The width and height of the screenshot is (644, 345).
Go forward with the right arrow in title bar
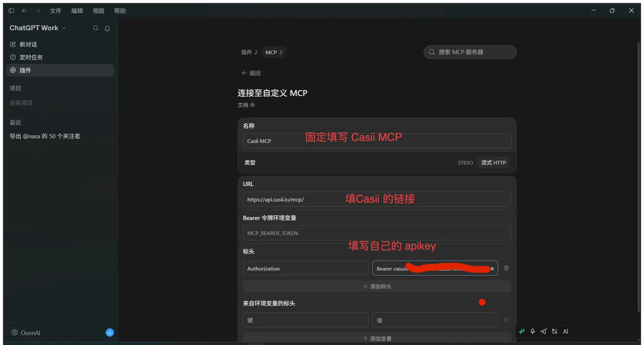(x=38, y=11)
